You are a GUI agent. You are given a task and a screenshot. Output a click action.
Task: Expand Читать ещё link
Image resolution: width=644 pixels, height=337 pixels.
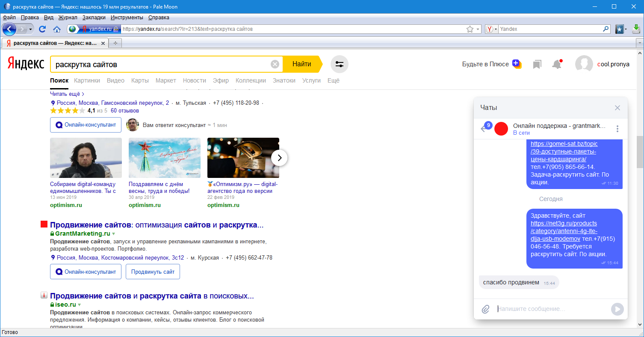(67, 94)
